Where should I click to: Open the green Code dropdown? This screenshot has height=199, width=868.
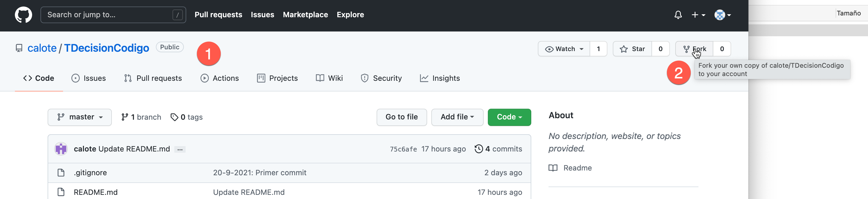click(509, 117)
